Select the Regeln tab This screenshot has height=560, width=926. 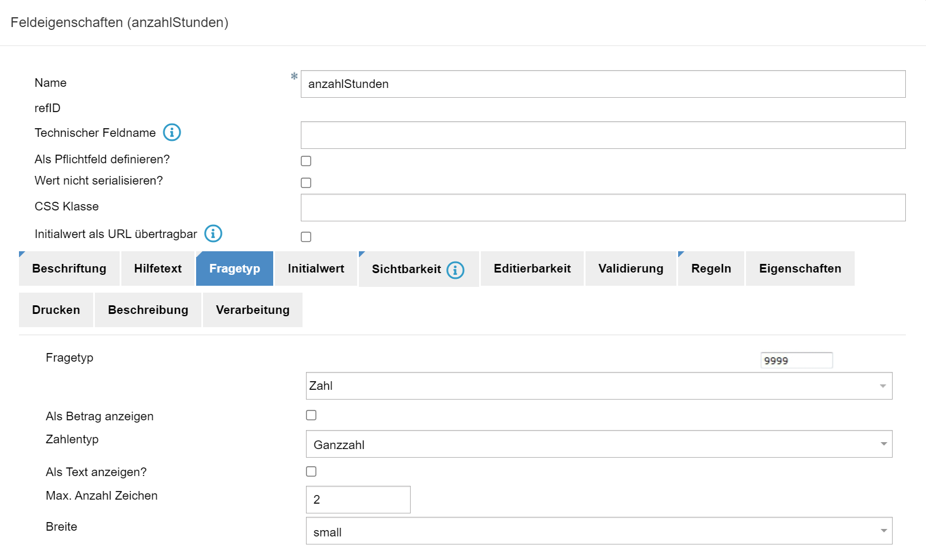711,269
